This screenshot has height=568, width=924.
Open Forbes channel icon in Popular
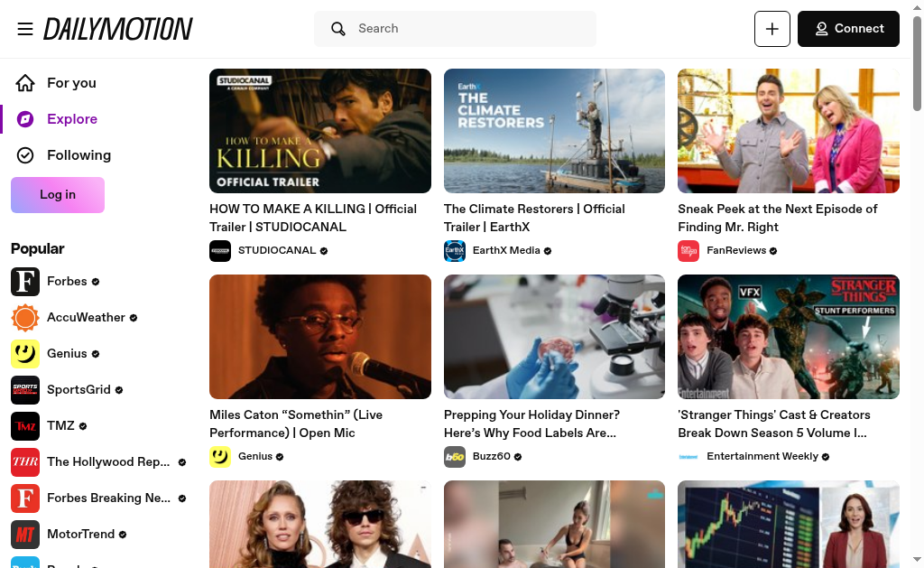pos(25,282)
